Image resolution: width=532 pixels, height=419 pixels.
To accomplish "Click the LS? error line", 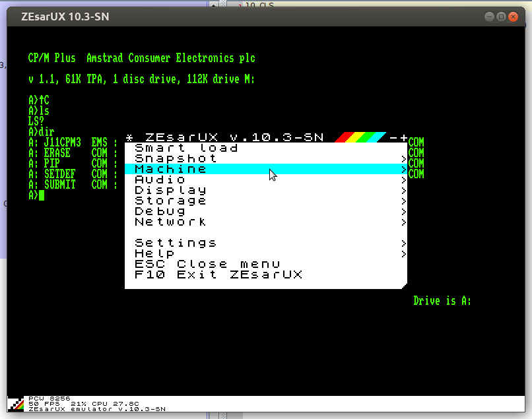I will [36, 121].
